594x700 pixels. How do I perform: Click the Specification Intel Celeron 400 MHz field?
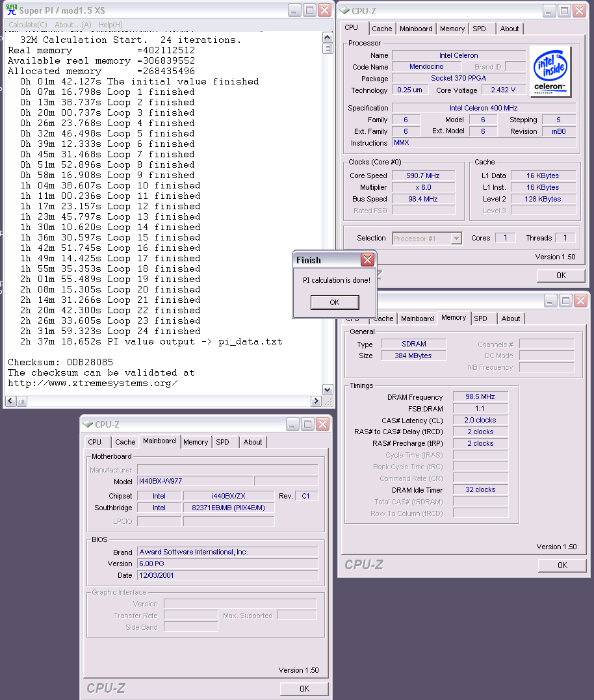tap(484, 108)
